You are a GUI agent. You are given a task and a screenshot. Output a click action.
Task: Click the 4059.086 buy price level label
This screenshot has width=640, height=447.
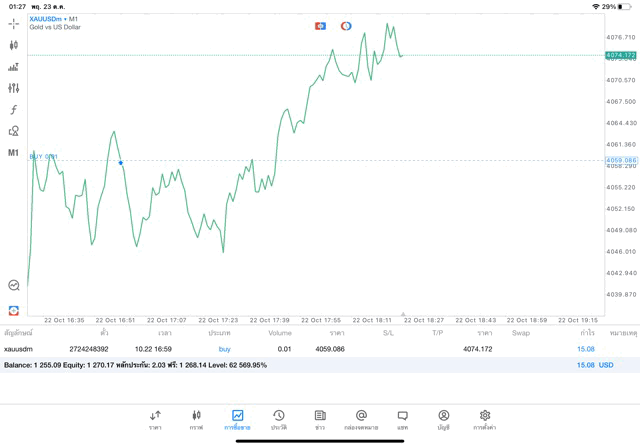[x=621, y=160]
